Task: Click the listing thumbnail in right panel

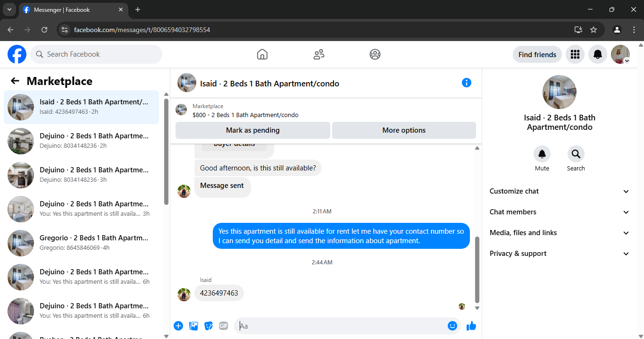Action: 560,92
